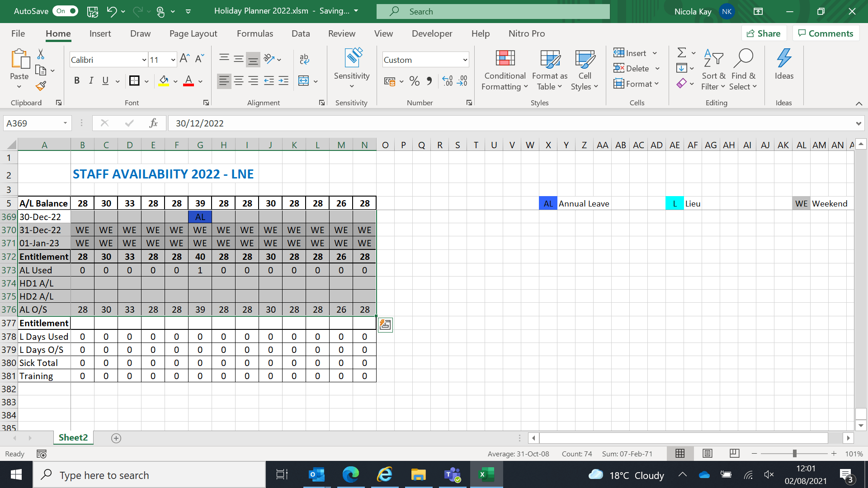The width and height of the screenshot is (868, 488).
Task: Switch to Page Break Preview view
Action: tap(735, 453)
